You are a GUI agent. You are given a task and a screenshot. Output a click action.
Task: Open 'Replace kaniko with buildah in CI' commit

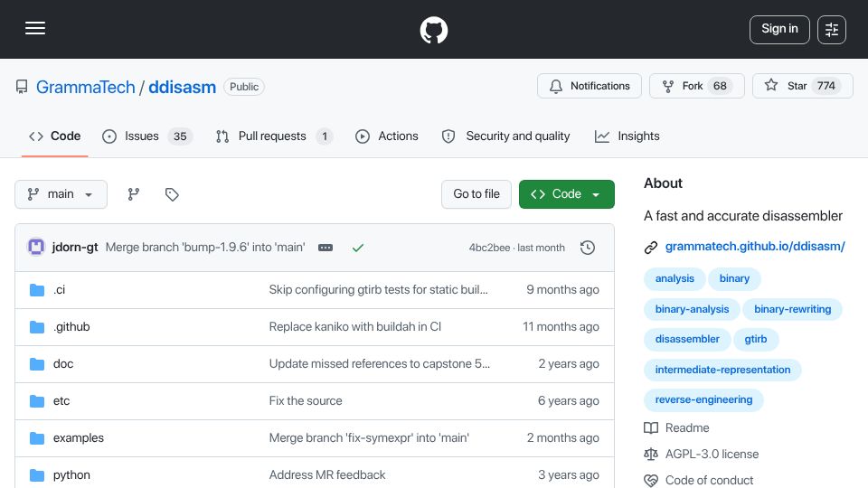click(x=354, y=327)
